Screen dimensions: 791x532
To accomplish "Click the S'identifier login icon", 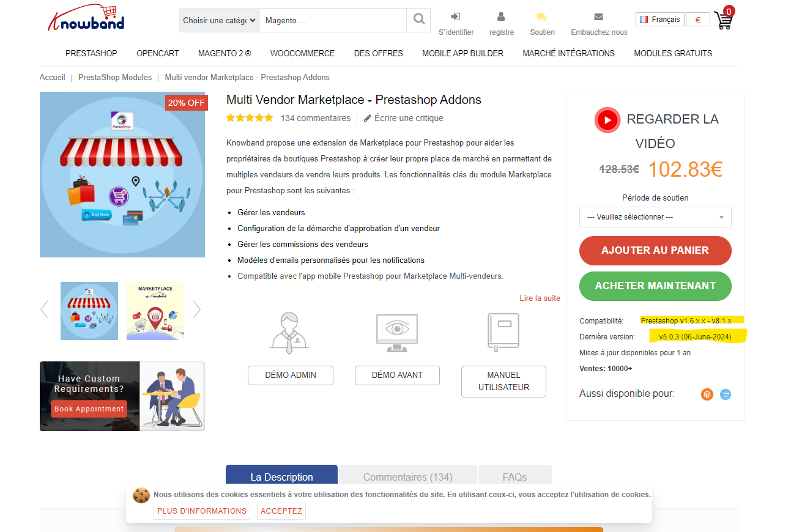I will (x=455, y=17).
